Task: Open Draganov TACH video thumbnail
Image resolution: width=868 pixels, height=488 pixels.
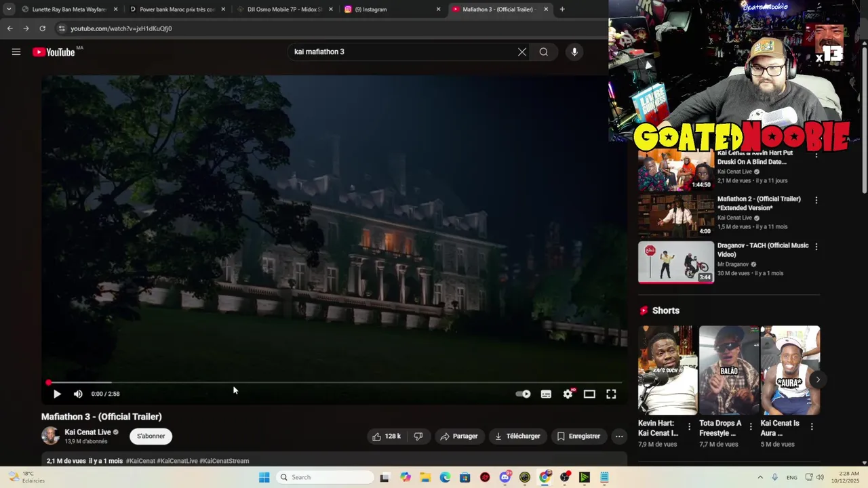Action: 676,262
